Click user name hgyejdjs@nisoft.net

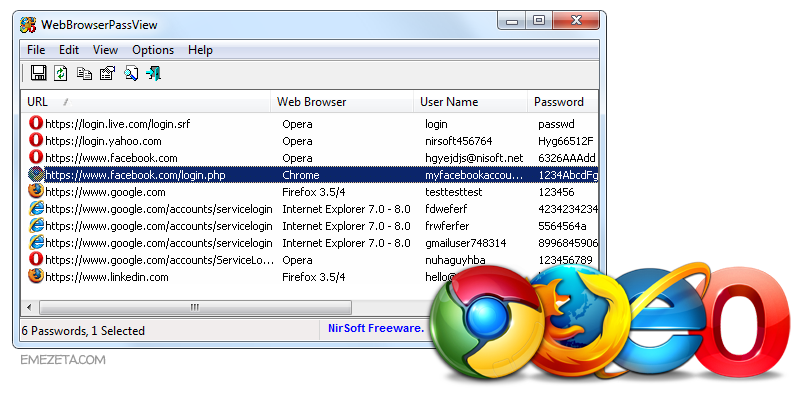474,158
